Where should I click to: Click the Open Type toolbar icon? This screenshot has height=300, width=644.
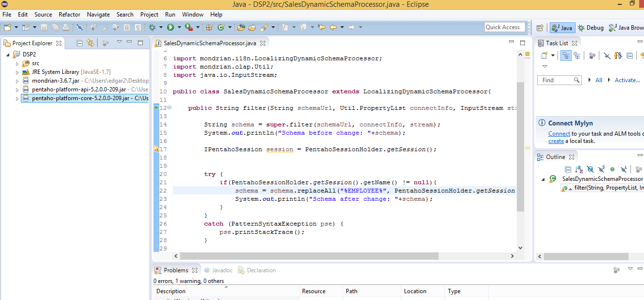(241, 27)
